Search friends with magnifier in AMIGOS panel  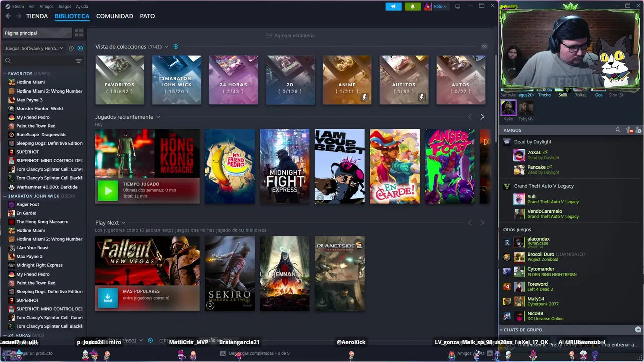point(618,130)
